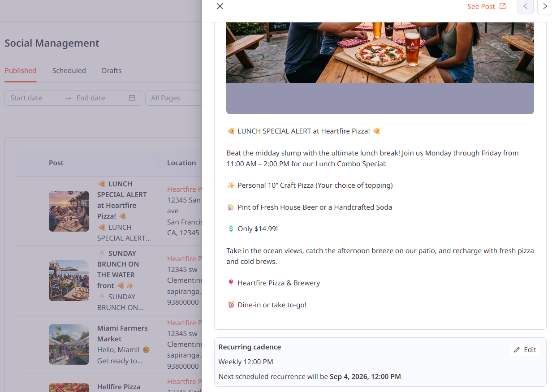Open the Miami Farmers Market thumbnail

click(69, 345)
